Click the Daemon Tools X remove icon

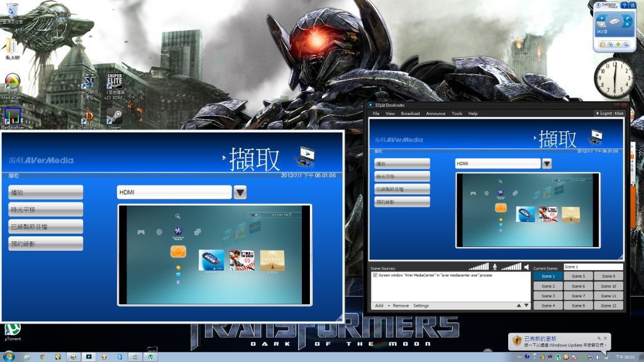pyautogui.click(x=627, y=25)
